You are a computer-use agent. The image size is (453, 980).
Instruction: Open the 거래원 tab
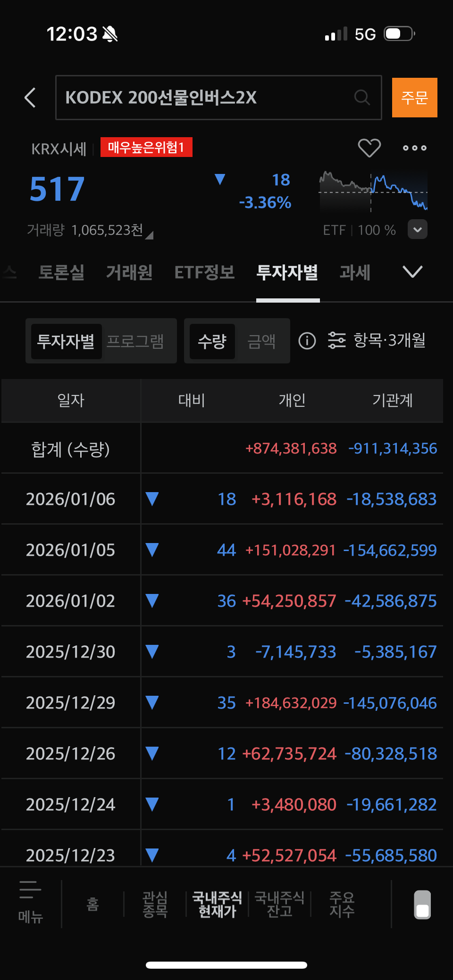[129, 272]
